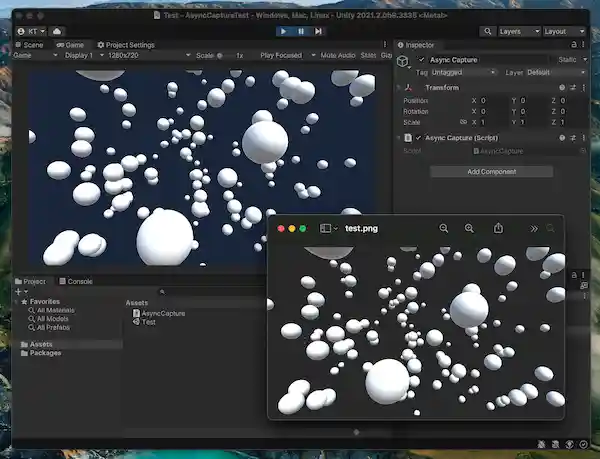Open the Game view mode dropdown

[35, 55]
